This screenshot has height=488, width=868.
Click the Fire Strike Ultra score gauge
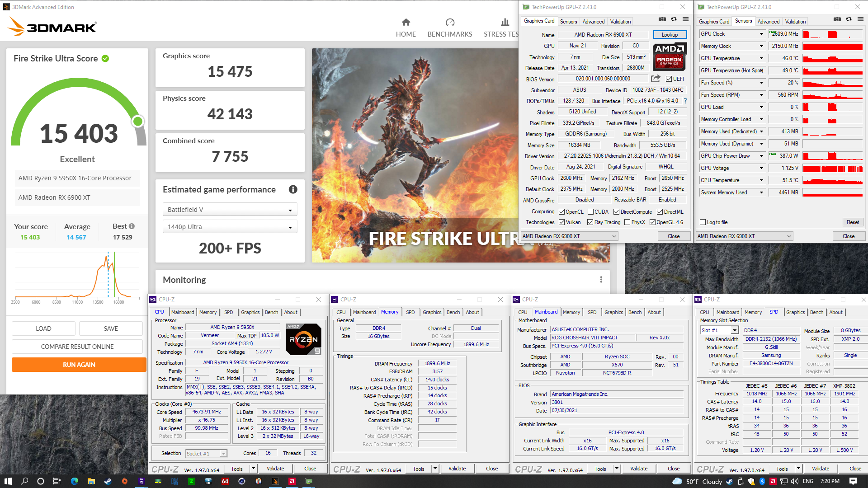[79, 113]
